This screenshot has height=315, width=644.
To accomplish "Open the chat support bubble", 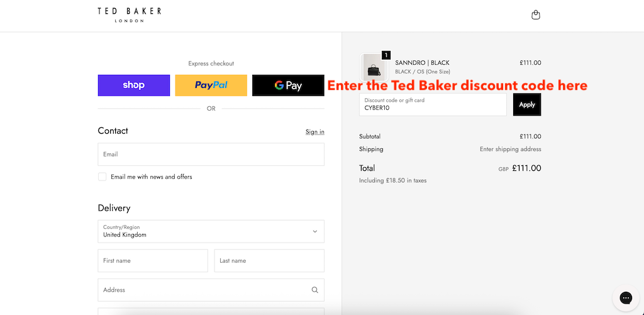I will [x=626, y=298].
